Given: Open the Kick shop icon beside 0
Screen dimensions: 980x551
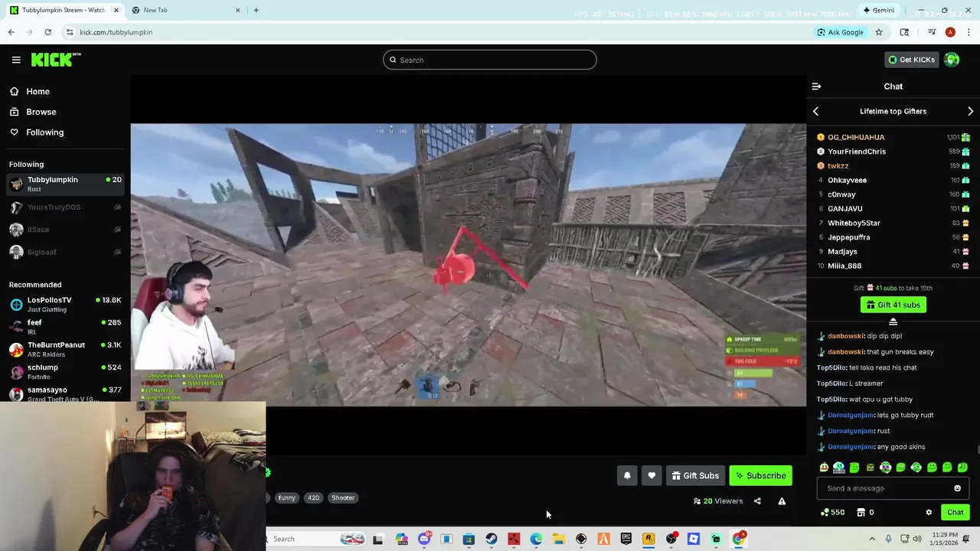Looking at the screenshot, I should click(861, 513).
